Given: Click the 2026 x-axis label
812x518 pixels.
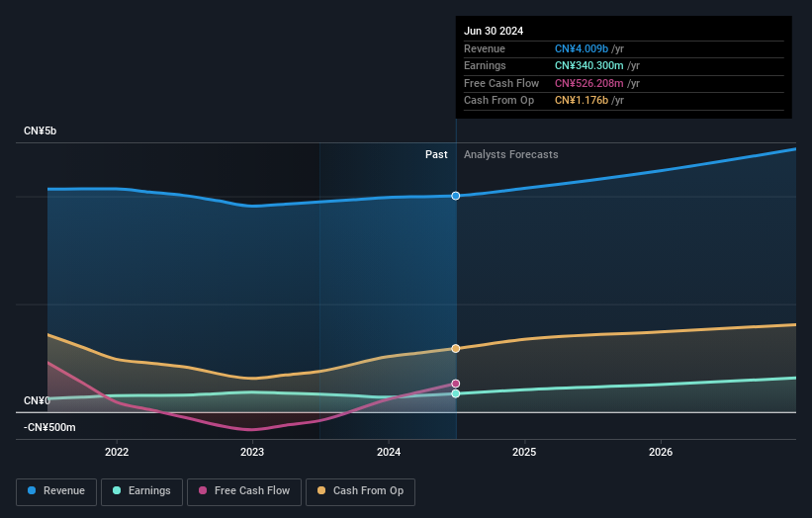Looking at the screenshot, I should click(661, 452).
